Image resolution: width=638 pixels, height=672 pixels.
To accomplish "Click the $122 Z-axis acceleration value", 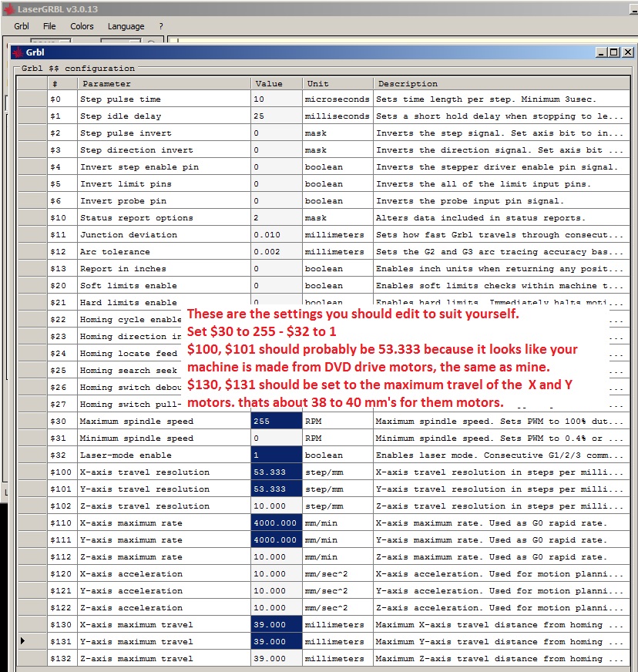I will pyautogui.click(x=277, y=608).
